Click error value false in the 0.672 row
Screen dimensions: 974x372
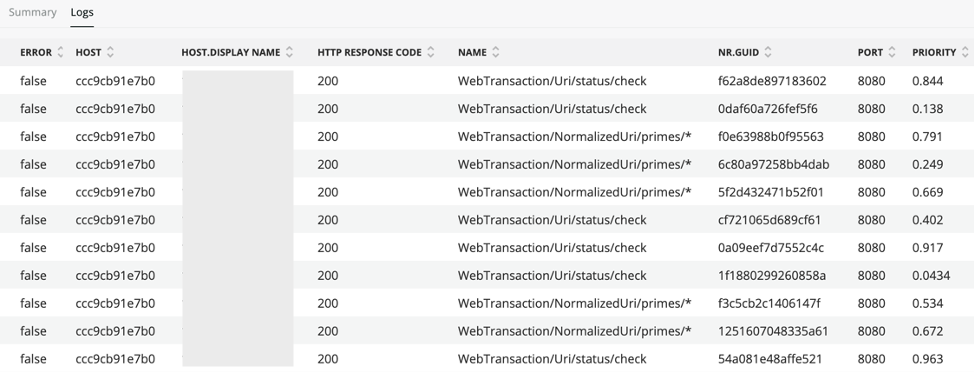click(x=33, y=331)
